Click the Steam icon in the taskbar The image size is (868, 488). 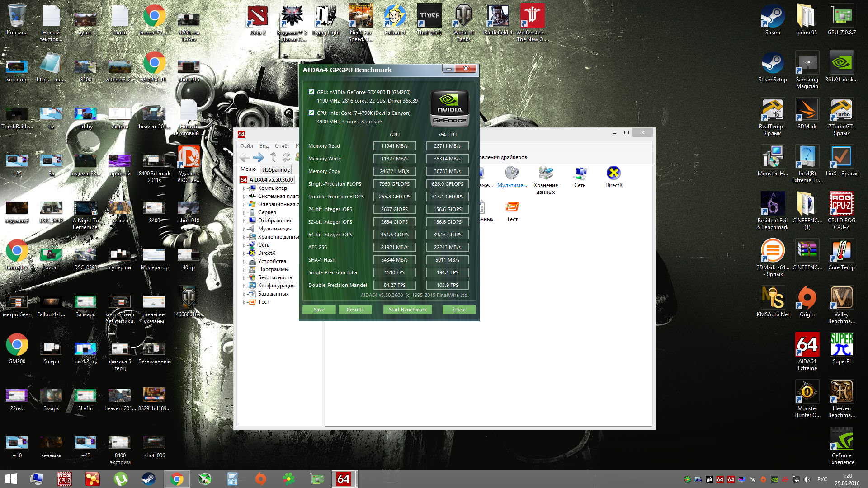[x=149, y=479]
